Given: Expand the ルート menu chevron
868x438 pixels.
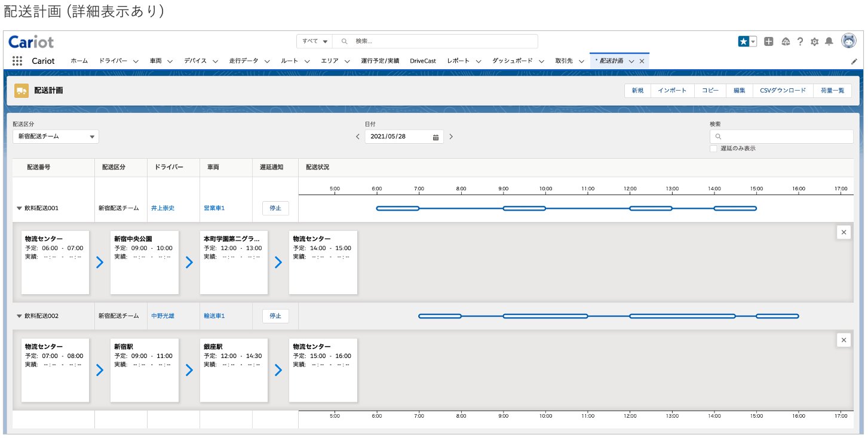Looking at the screenshot, I should (x=306, y=61).
